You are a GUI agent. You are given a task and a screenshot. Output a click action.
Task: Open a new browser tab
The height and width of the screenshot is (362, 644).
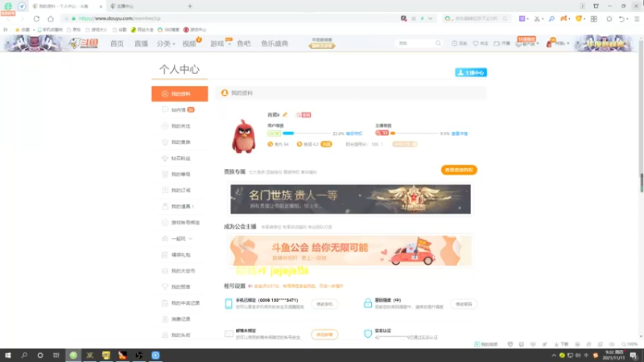[190, 6]
